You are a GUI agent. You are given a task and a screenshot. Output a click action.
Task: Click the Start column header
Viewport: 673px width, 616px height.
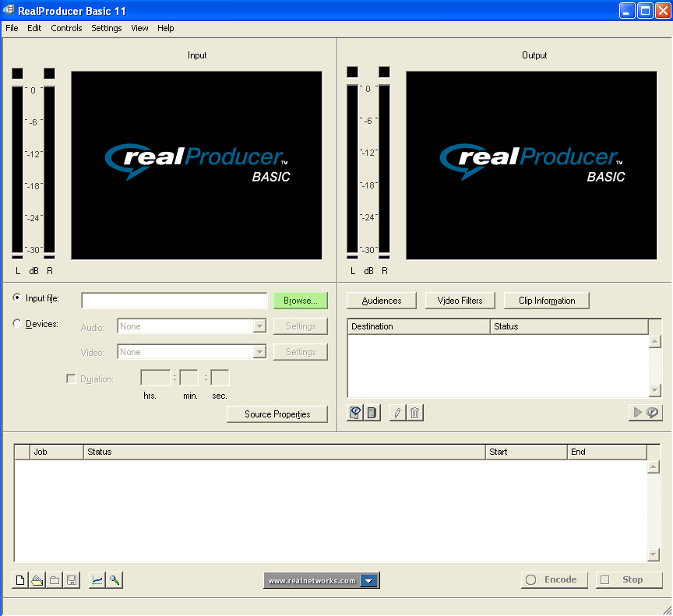527,452
